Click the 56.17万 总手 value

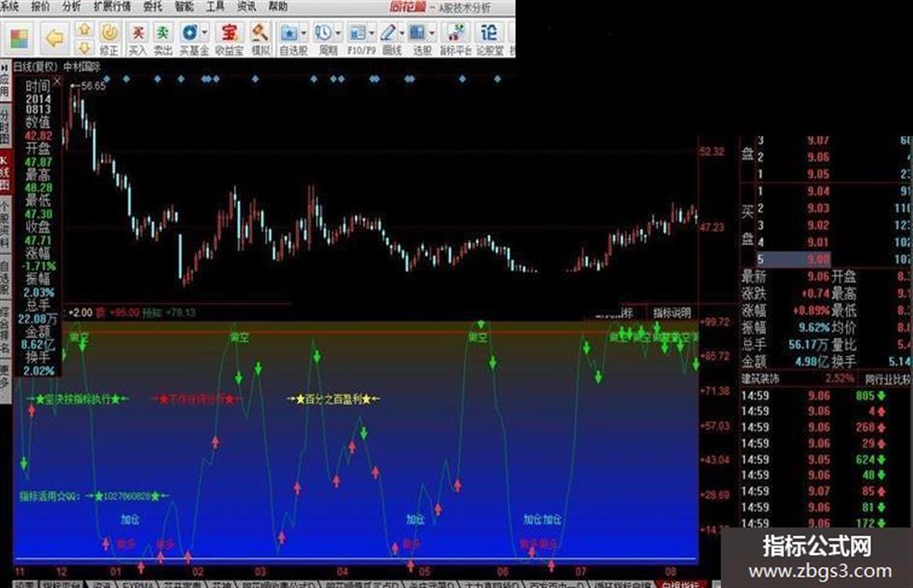[x=809, y=345]
